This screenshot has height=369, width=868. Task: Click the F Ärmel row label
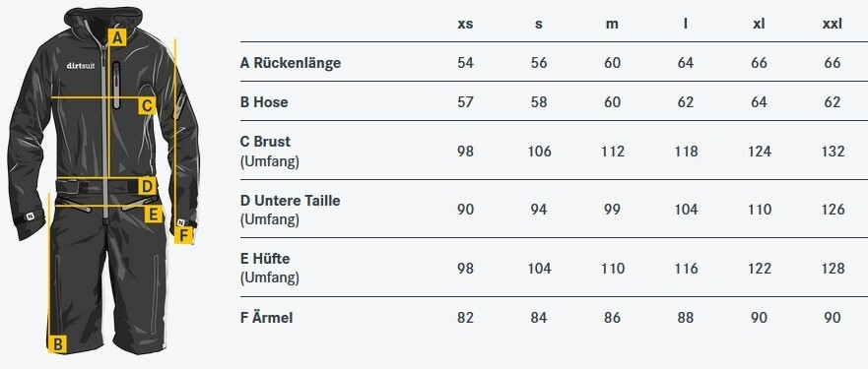point(267,318)
